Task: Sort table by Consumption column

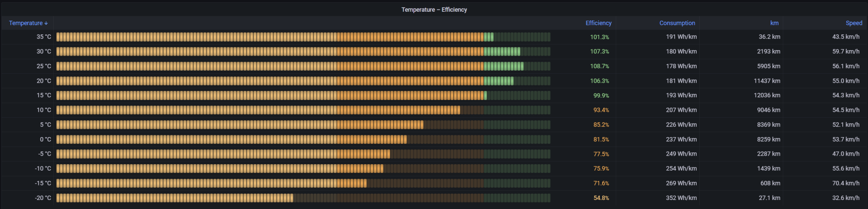Action: (x=677, y=23)
